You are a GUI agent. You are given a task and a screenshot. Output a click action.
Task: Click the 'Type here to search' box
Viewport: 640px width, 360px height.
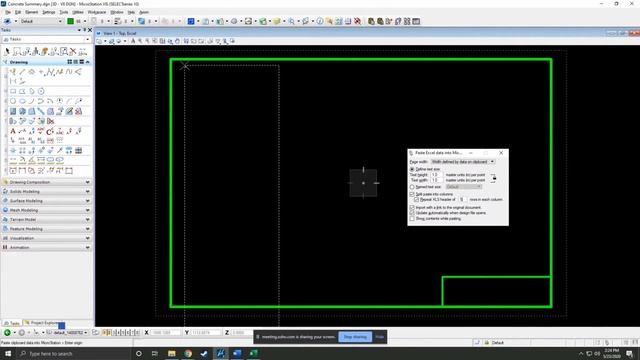point(73,353)
